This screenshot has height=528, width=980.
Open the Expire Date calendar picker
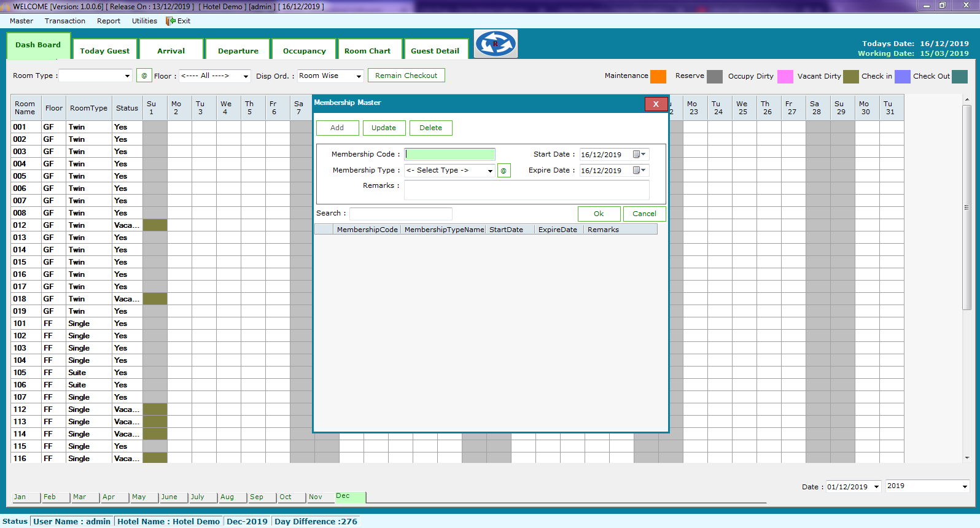pyautogui.click(x=639, y=171)
